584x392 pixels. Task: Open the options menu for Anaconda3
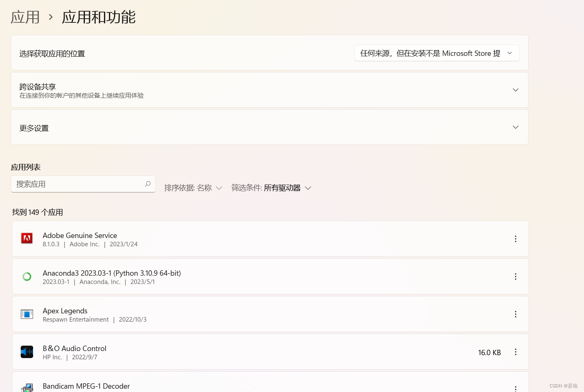click(x=515, y=276)
